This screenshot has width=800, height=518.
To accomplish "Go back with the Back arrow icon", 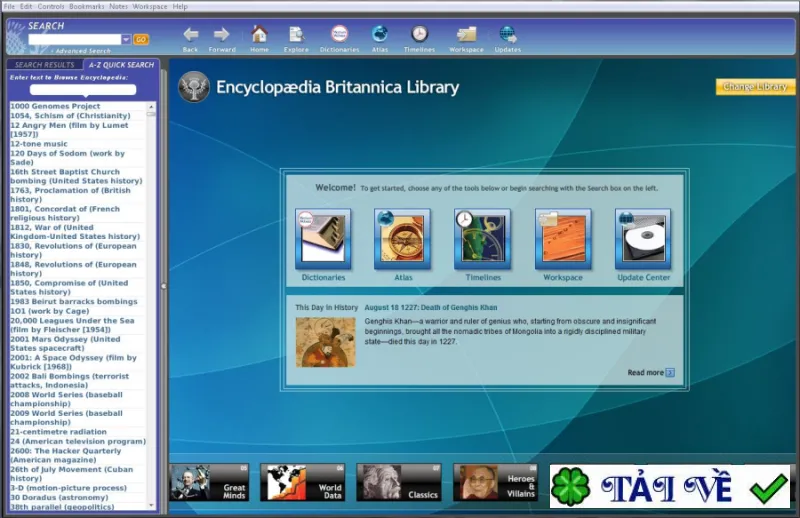I will pos(190,35).
